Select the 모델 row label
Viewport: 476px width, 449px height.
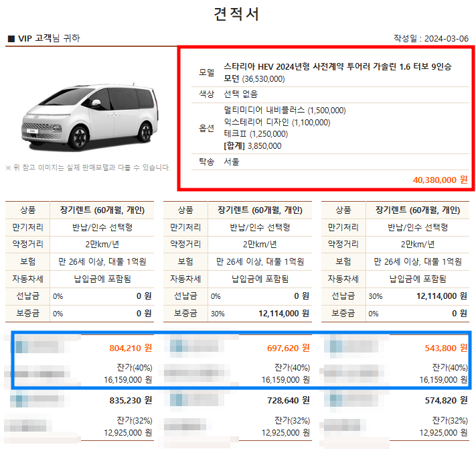(207, 72)
